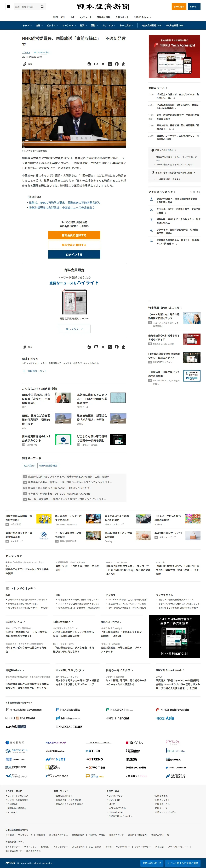Open the 日経BOOKPLUS logo link
206x868 pixels.
[136, 776]
